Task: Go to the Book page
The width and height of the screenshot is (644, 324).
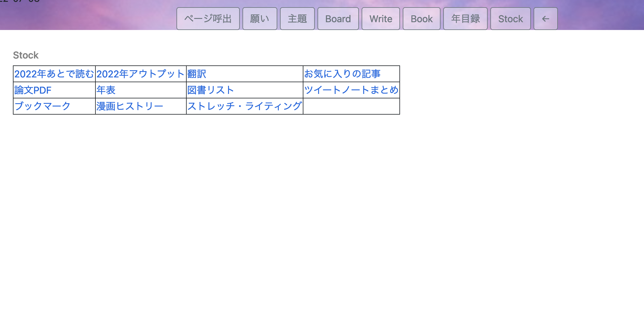Action: point(421,19)
